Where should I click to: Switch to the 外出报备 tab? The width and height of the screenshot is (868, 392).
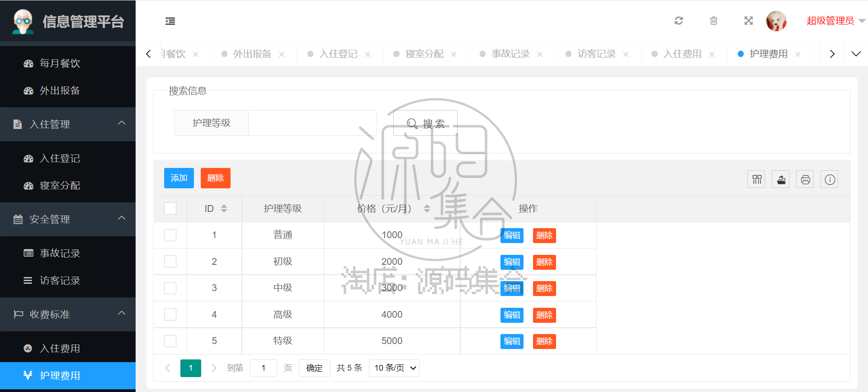(252, 54)
